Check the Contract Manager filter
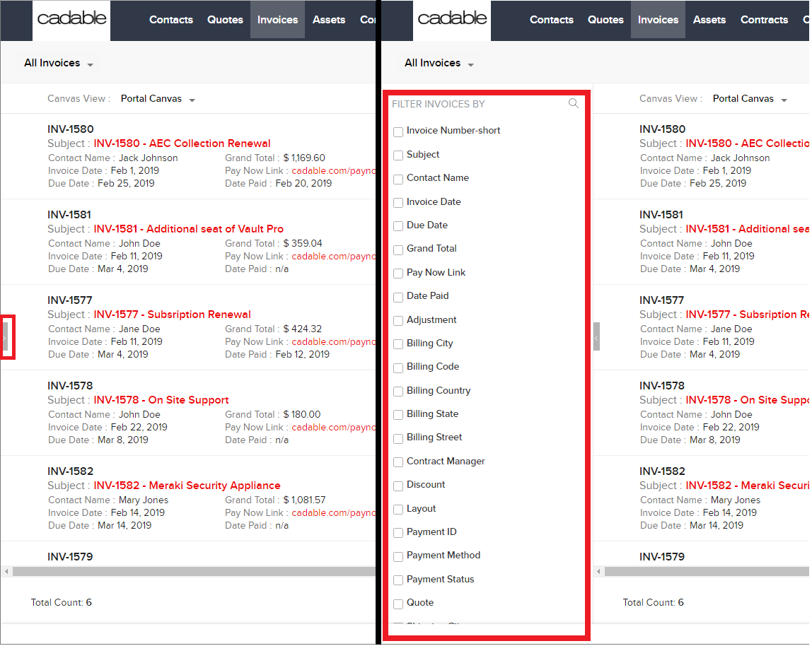This screenshot has height=646, width=812. (x=398, y=462)
